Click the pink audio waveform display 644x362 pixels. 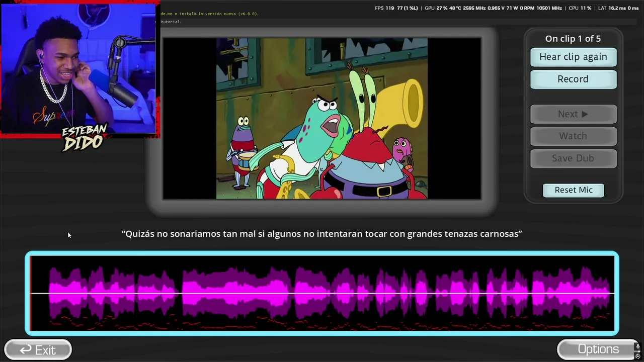[x=322, y=293]
